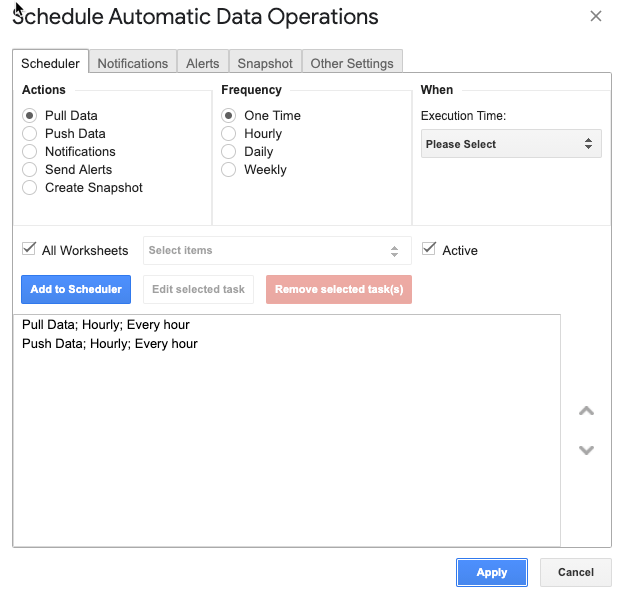Viewport: 623px width, 590px height.
Task: Select the Push Data action
Action: pos(30,134)
